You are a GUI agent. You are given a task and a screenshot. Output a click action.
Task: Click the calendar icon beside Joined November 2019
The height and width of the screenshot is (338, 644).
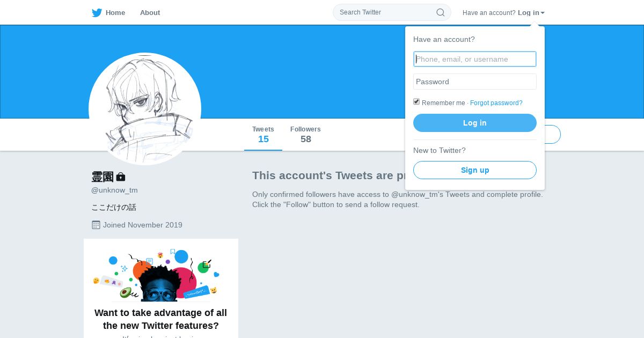pos(96,225)
